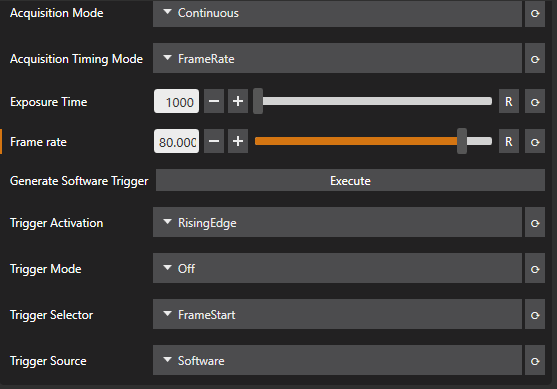557x389 pixels.
Task: Click the Frame rate slider handle
Action: coord(462,141)
